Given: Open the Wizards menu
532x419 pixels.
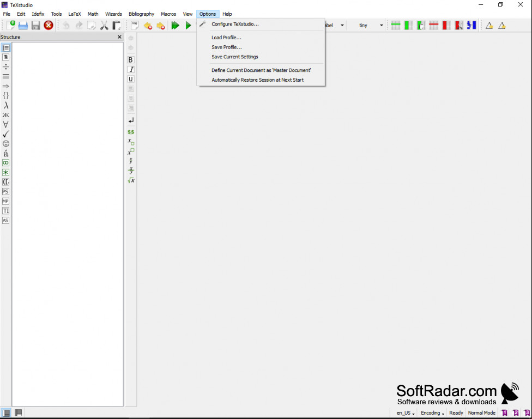Looking at the screenshot, I should tap(113, 14).
